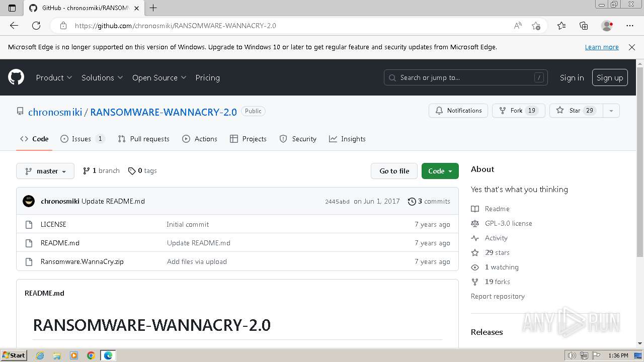Click README.md file icon
The width and height of the screenshot is (644, 362).
(x=29, y=243)
